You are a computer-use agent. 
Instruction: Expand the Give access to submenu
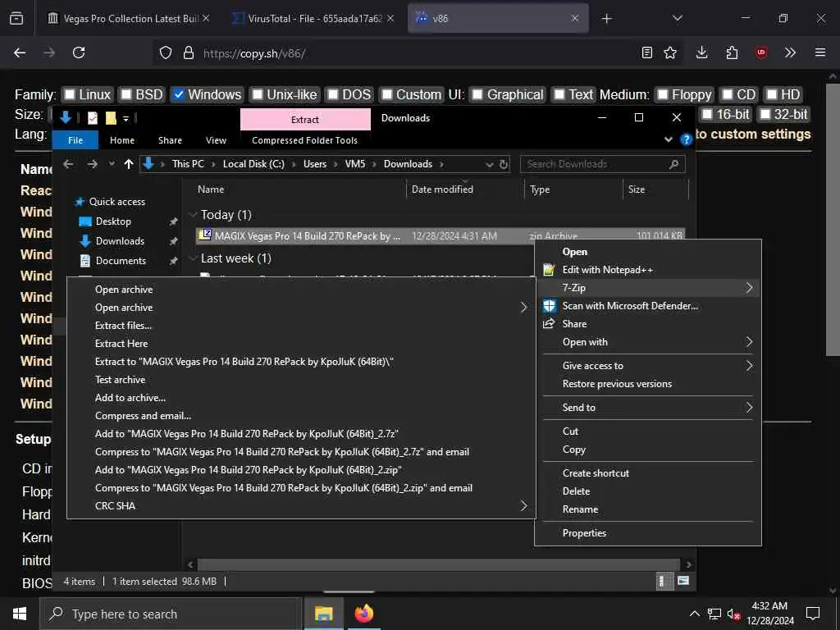tap(749, 366)
